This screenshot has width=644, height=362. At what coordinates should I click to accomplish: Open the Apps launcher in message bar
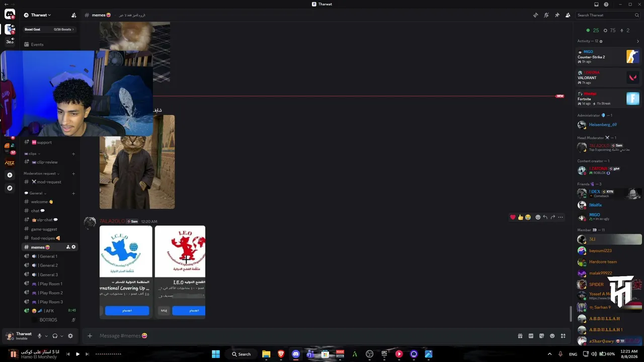(x=563, y=336)
